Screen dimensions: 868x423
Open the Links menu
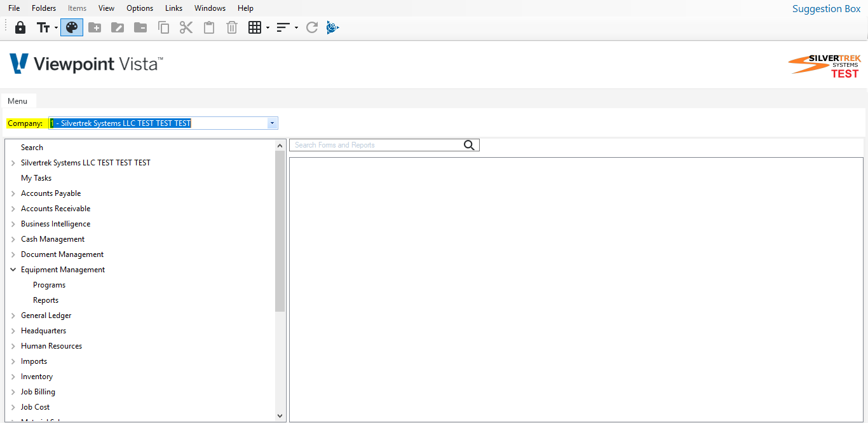pyautogui.click(x=173, y=8)
